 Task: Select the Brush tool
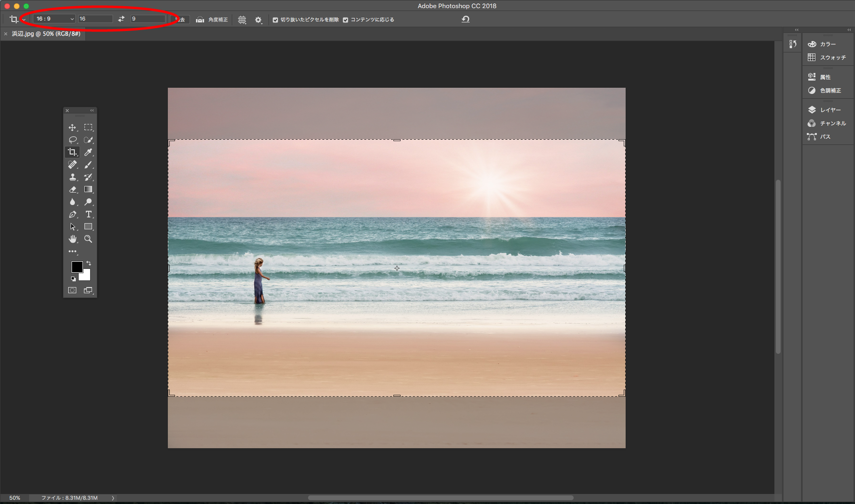tap(88, 165)
